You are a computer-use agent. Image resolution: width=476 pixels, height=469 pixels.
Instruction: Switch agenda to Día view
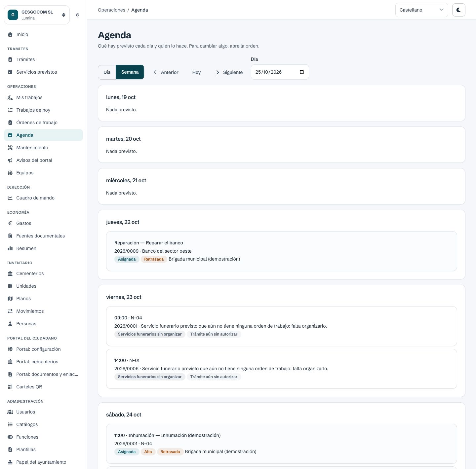[107, 72]
